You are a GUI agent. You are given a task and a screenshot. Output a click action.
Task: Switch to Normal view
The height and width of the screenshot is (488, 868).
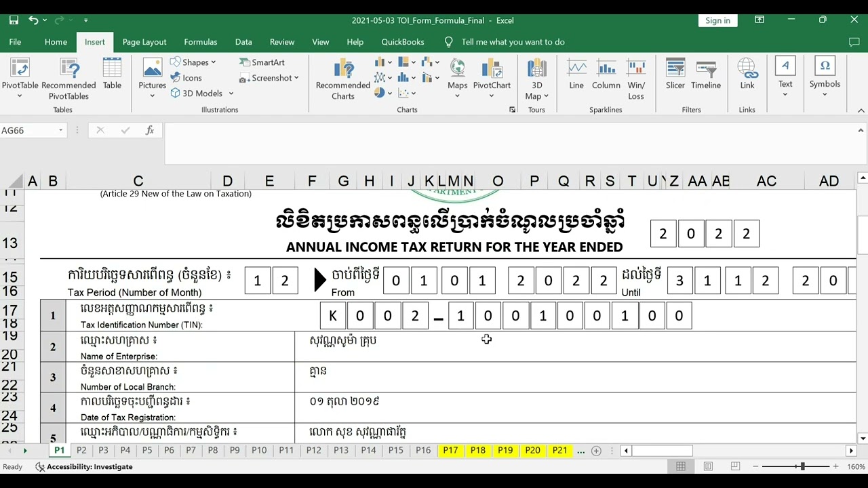681,466
